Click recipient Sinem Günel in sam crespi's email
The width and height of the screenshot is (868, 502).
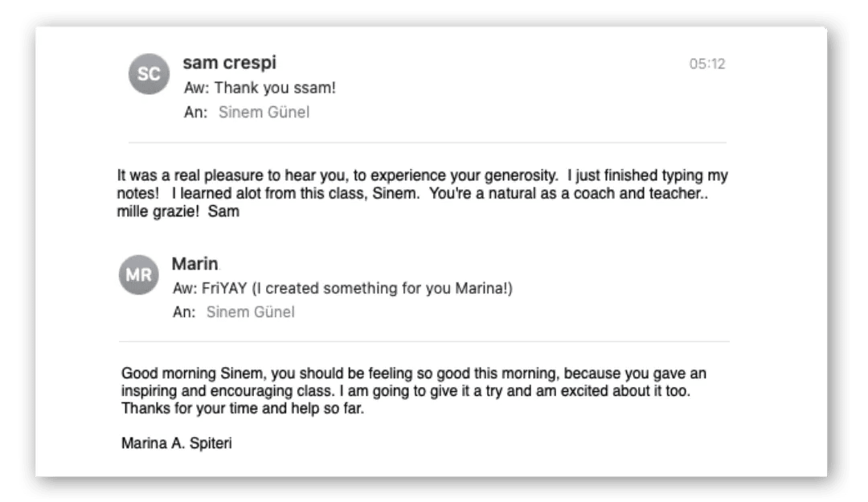264,112
